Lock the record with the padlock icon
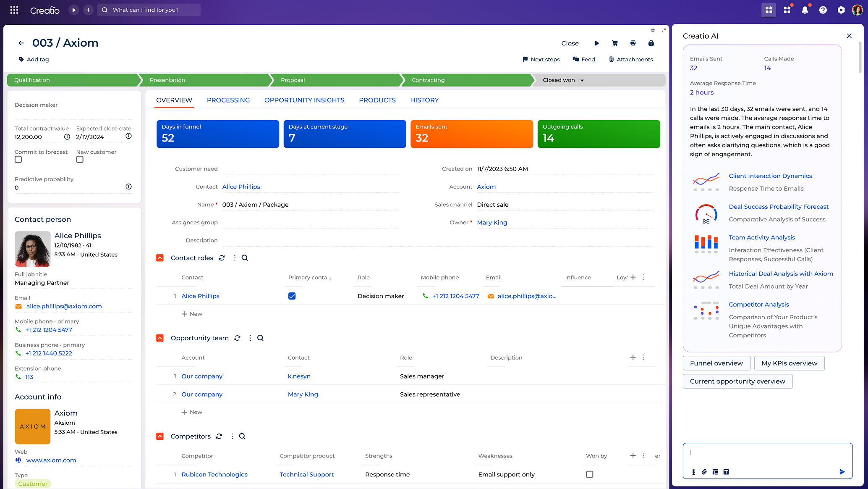868x489 pixels. [651, 43]
